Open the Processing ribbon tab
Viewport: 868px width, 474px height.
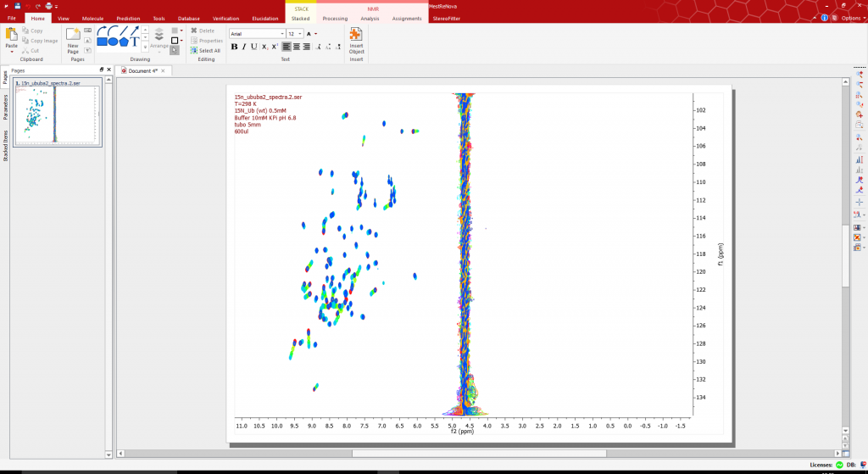pos(335,19)
